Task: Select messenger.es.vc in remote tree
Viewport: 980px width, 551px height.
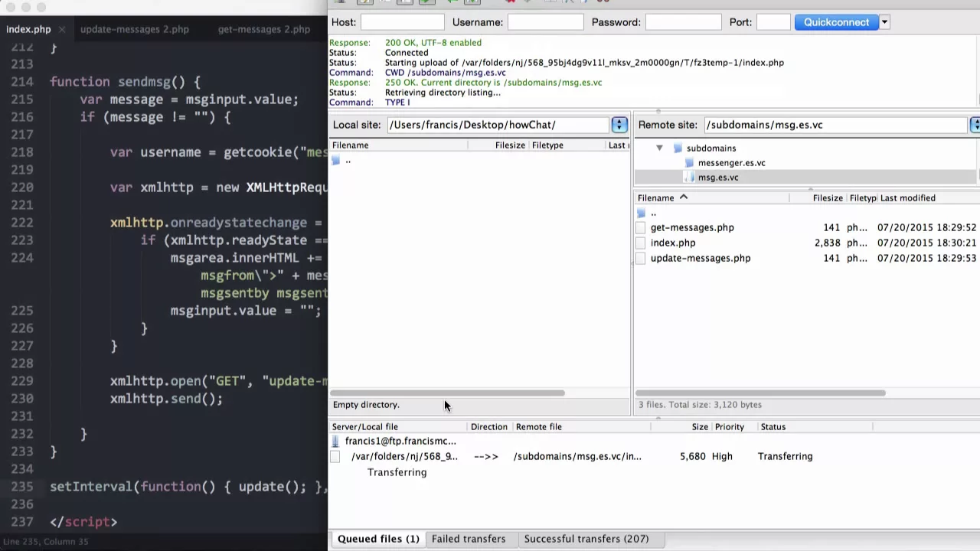Action: coord(731,163)
